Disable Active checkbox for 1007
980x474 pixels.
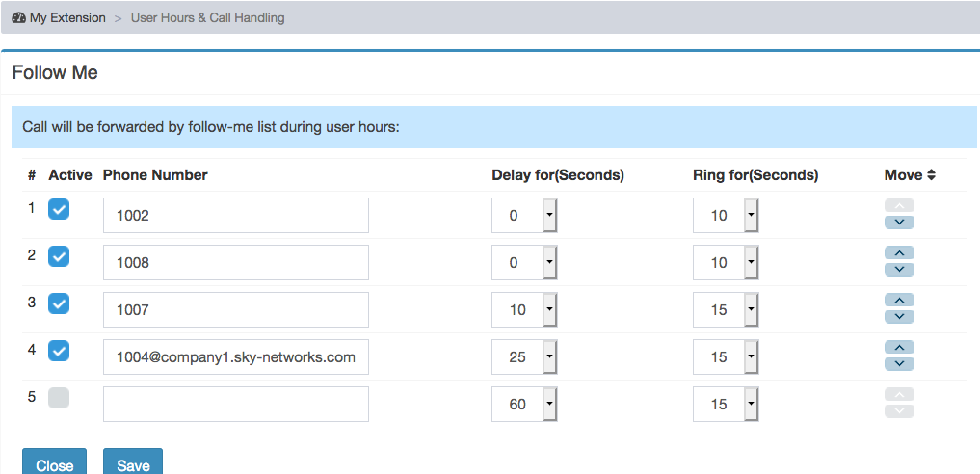pyautogui.click(x=59, y=303)
